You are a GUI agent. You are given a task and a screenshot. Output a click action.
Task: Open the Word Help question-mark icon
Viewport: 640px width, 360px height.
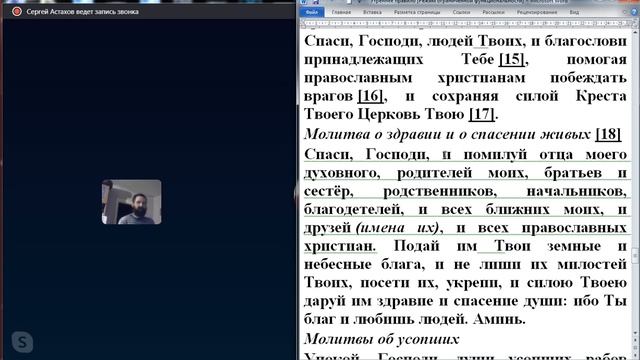click(x=634, y=12)
